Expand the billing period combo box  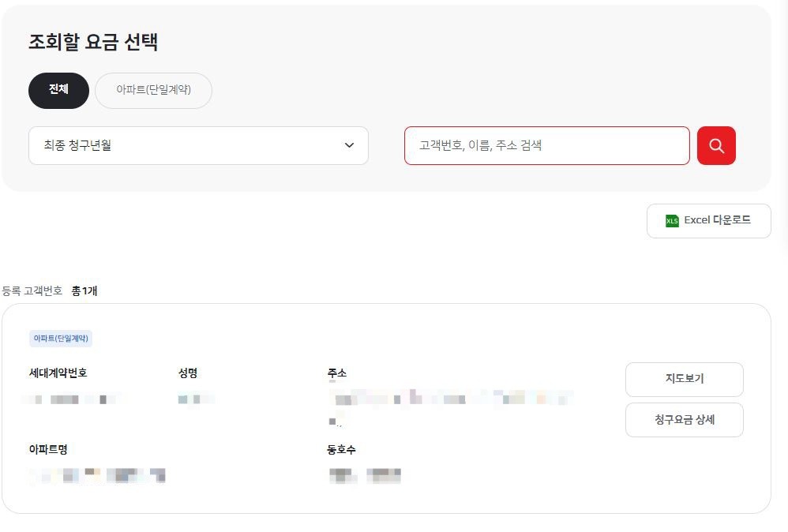coord(198,145)
